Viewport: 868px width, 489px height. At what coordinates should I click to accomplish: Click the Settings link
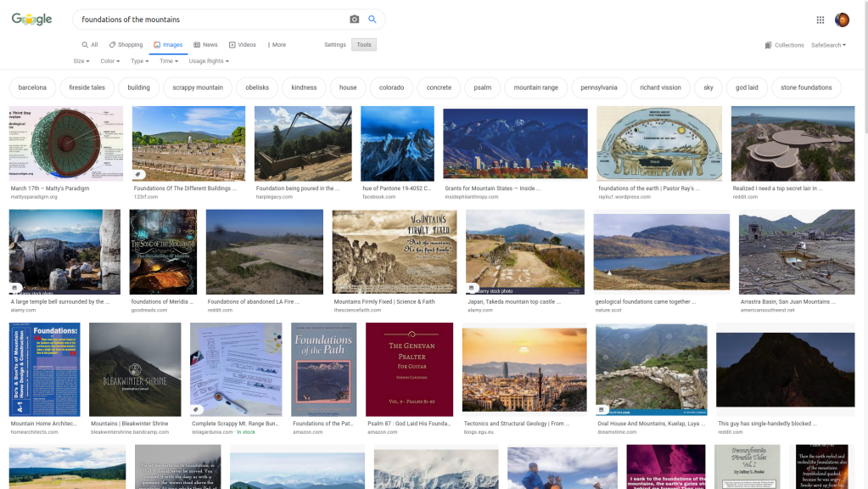tap(335, 45)
